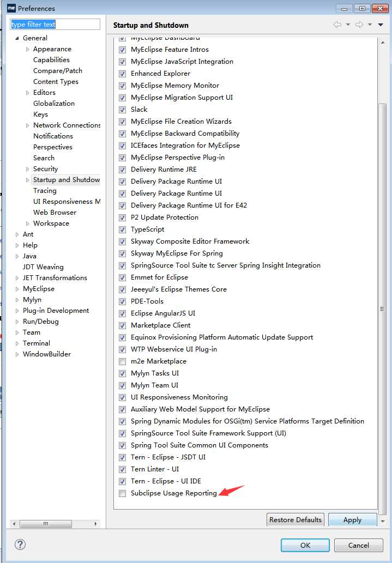Uncheck TypeScript startup plug-in

coord(123,229)
